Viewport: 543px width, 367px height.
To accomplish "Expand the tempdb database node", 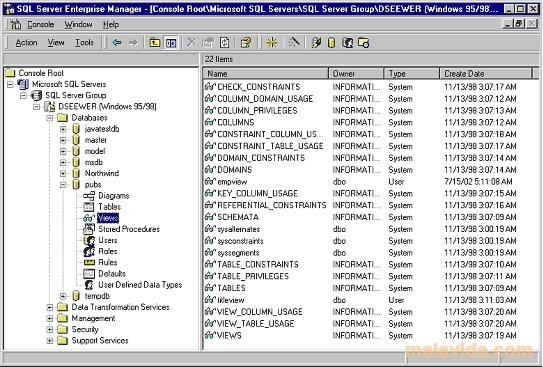I will click(x=63, y=296).
